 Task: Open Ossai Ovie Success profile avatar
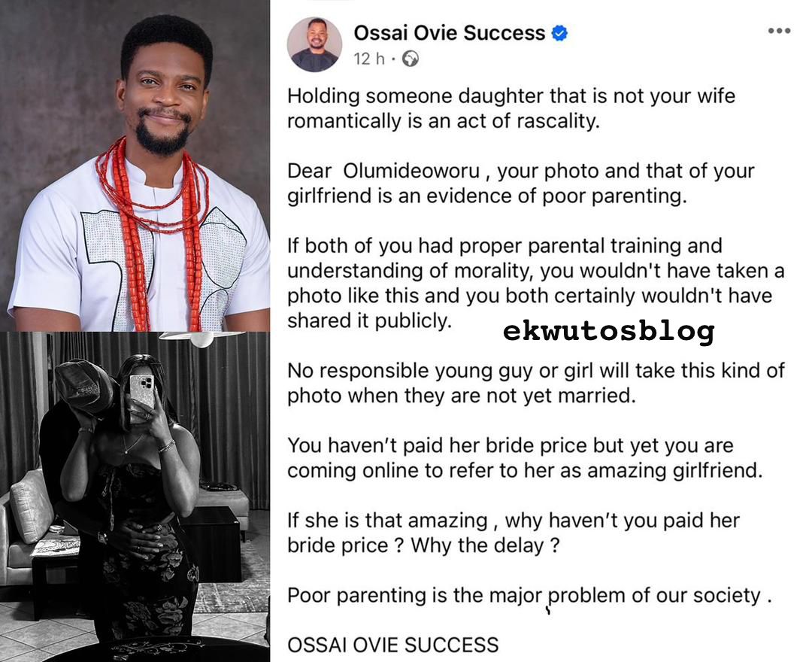click(x=315, y=44)
